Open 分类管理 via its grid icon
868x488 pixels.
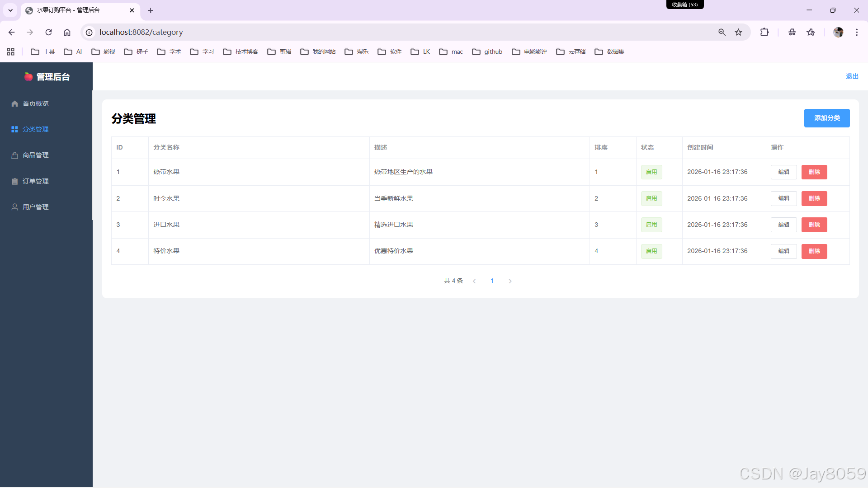click(x=14, y=129)
